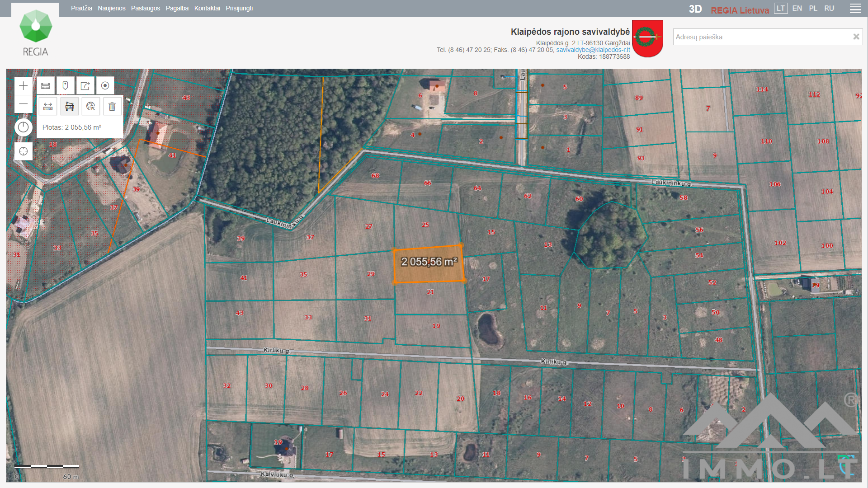Switch language to EN

tap(797, 8)
